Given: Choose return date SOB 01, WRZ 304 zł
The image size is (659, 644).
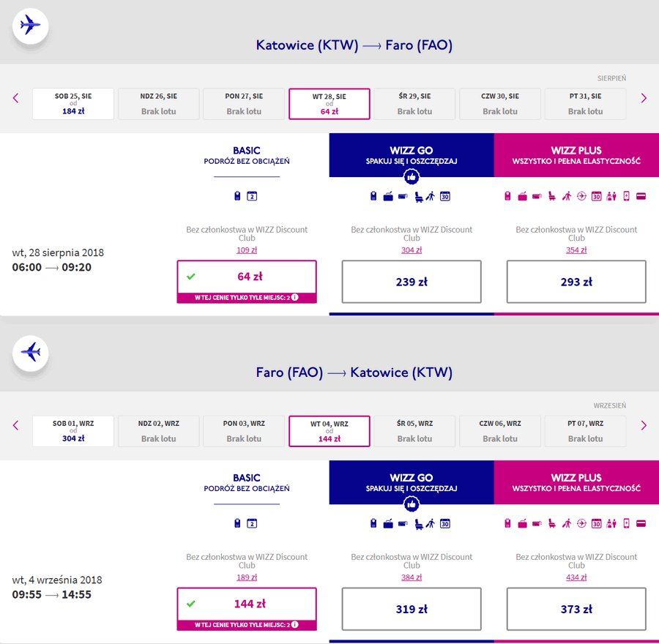Looking at the screenshot, I should (x=73, y=431).
